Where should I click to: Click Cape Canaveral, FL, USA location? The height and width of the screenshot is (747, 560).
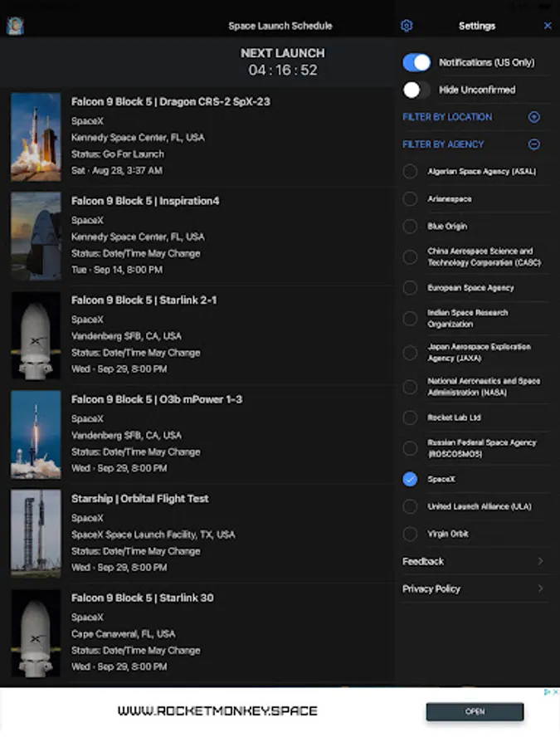(124, 633)
